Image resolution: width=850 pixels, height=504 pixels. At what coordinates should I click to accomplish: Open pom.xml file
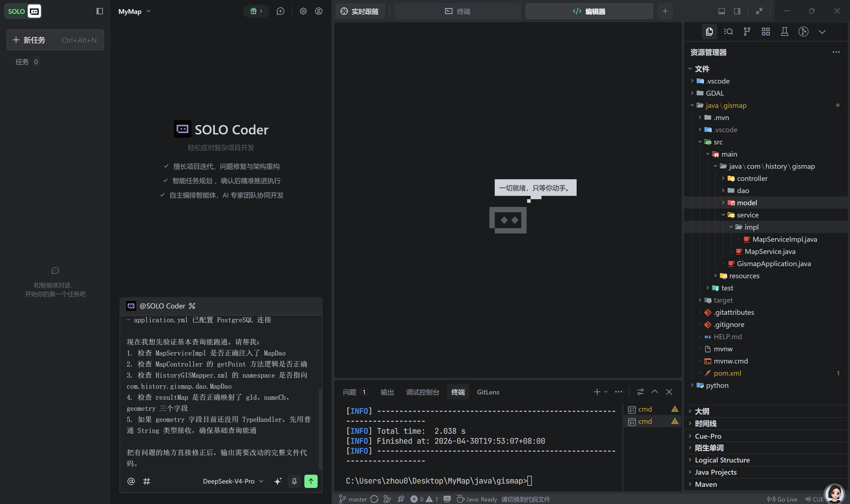tap(766, 373)
